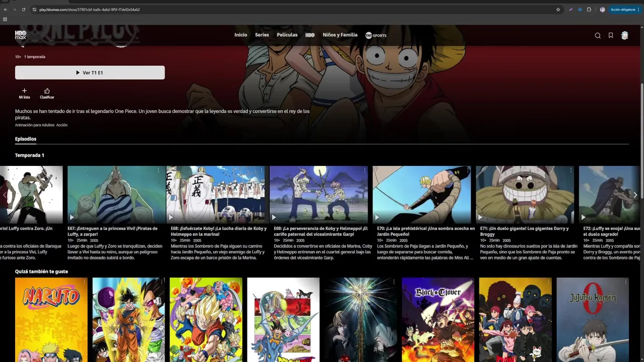Viewport: 644px width, 362px height.
Task: Open the Acción genre link
Action: (x=62, y=125)
